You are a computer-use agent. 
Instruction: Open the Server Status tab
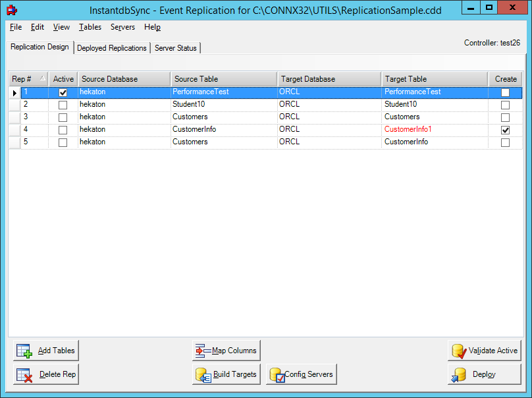(x=175, y=47)
